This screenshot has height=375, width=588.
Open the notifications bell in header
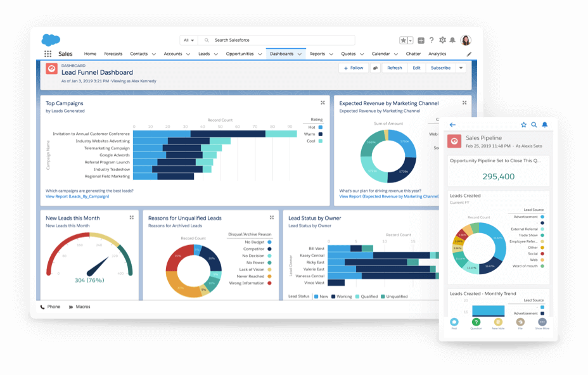[x=452, y=40]
